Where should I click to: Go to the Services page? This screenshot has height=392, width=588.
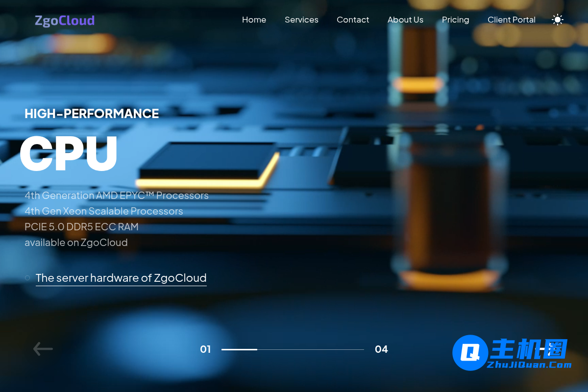301,20
